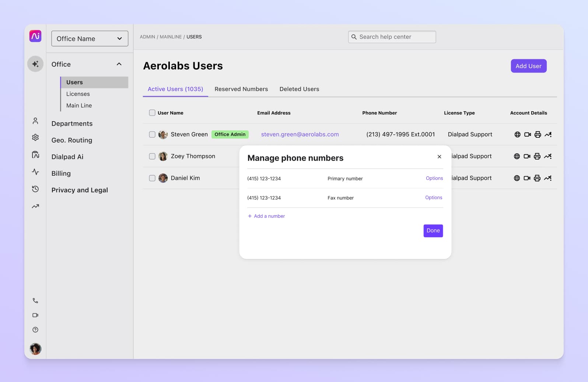
Task: Click the help question mark icon
Action: point(35,330)
